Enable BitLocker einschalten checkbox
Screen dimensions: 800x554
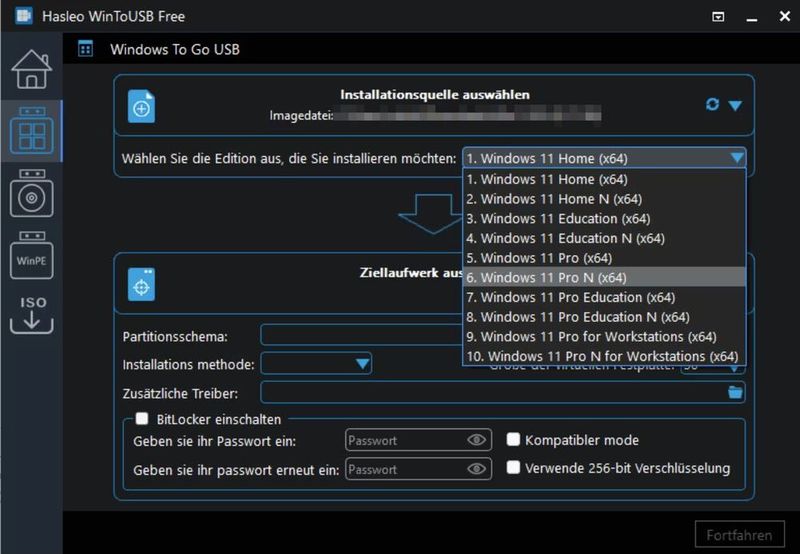142,419
